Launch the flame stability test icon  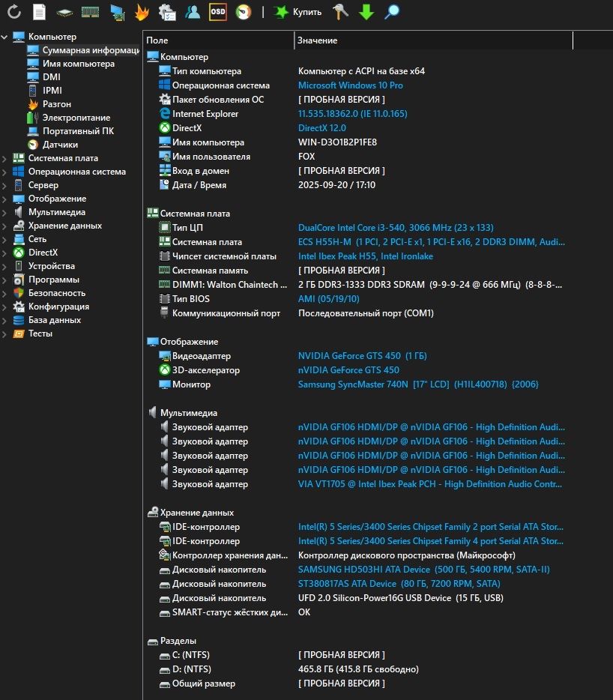coord(142,12)
